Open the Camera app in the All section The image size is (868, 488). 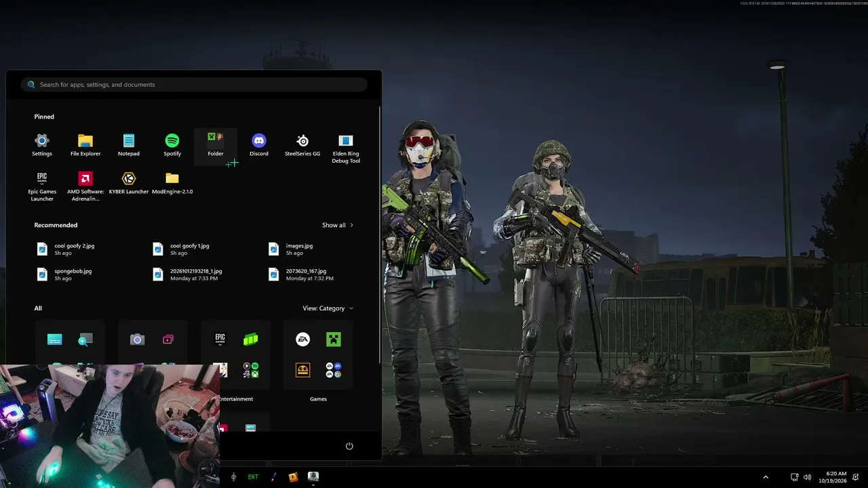point(138,340)
